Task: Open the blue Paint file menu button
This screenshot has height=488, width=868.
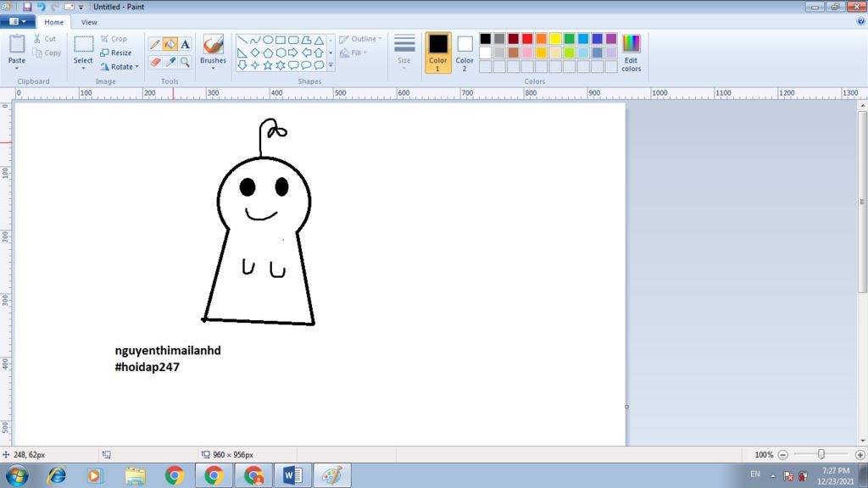Action: [18, 21]
